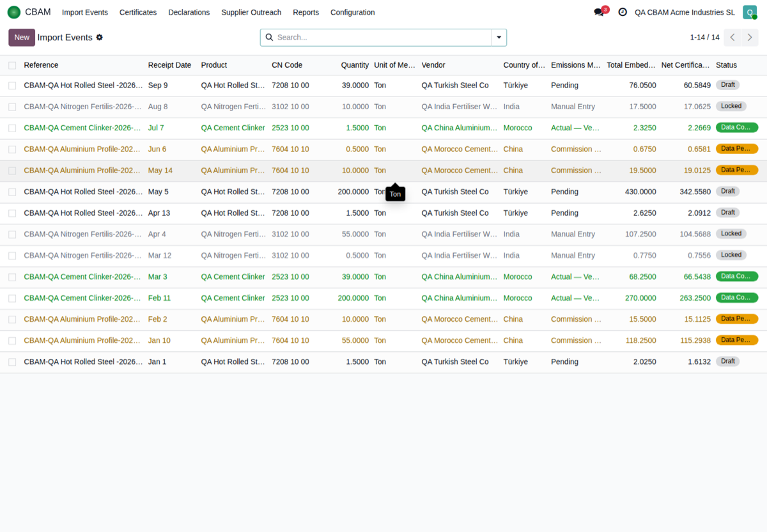Click QA India Fertiliser vendor in Aug 8 row
The height and width of the screenshot is (532, 767).
459,107
